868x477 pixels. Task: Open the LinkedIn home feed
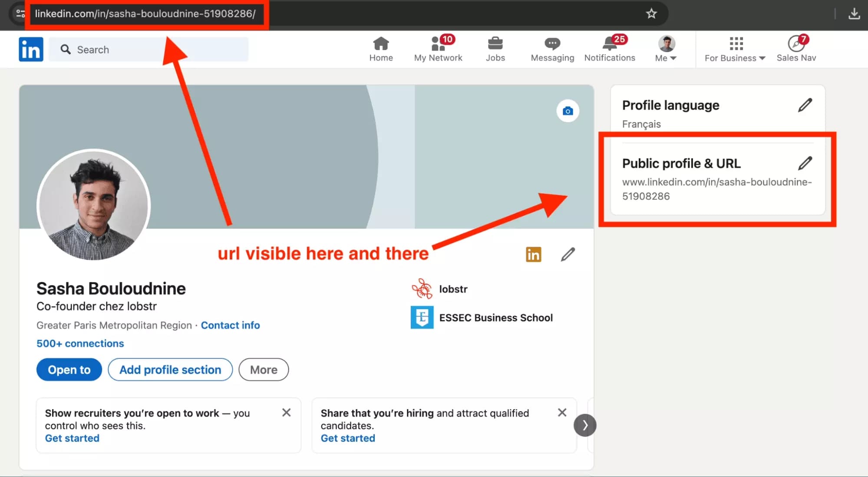click(x=381, y=49)
